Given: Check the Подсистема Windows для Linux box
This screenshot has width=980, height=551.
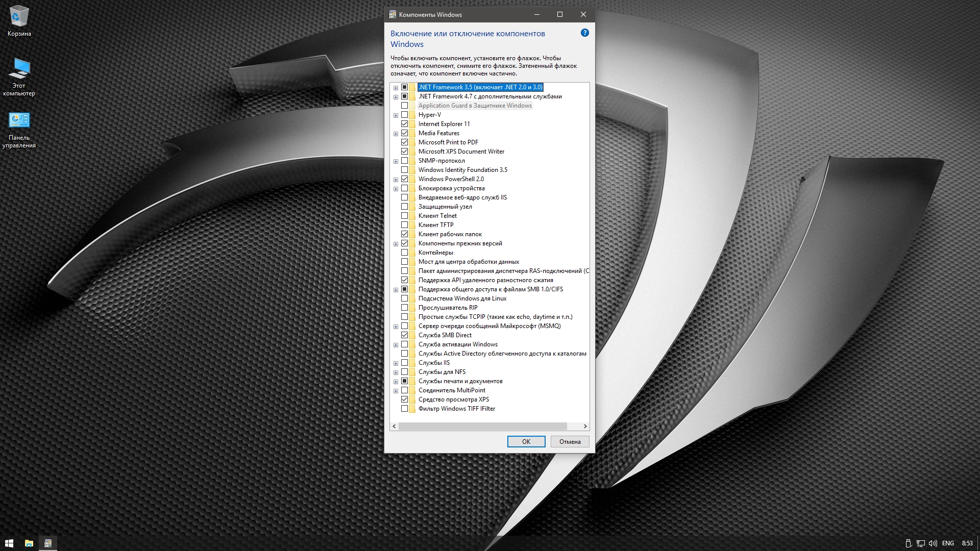Looking at the screenshot, I should pos(405,298).
